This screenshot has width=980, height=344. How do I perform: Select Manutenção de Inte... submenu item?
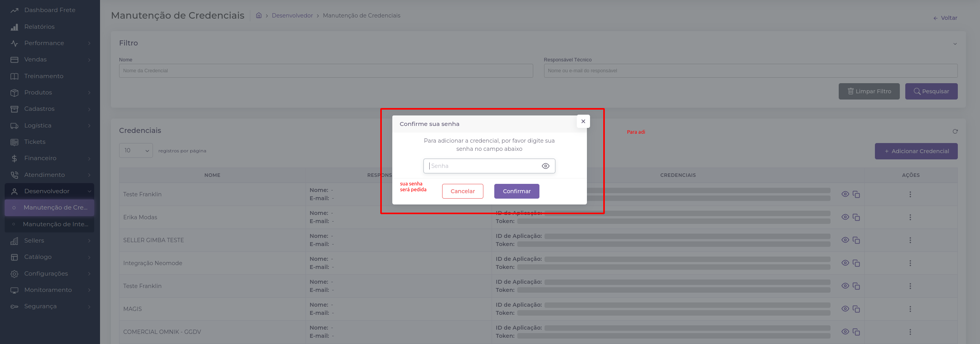pyautogui.click(x=55, y=224)
